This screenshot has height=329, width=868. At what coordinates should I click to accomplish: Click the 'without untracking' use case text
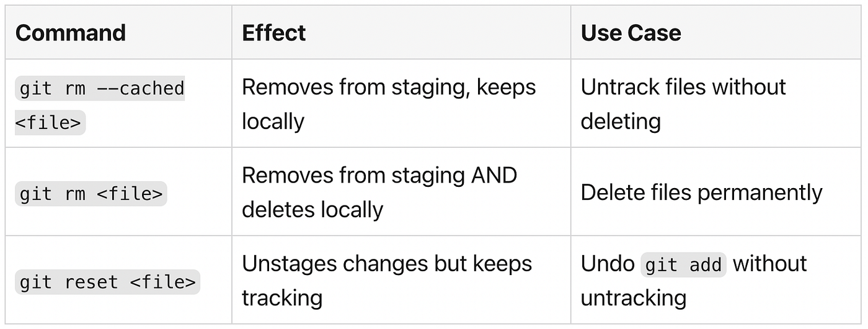point(694,281)
